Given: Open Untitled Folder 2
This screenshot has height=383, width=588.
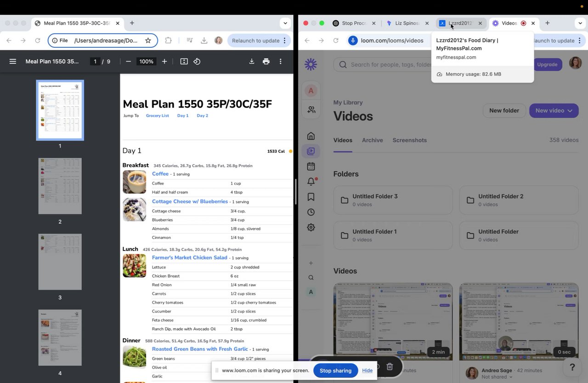Looking at the screenshot, I should [x=519, y=200].
